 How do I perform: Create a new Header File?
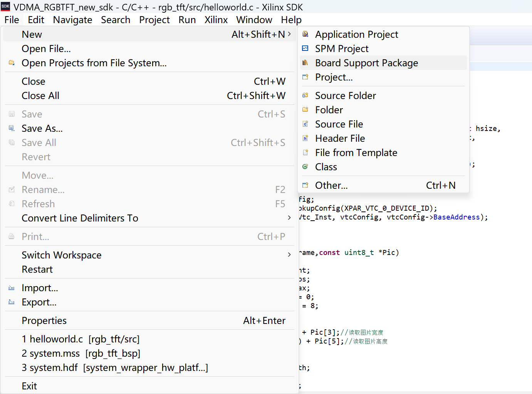(383, 138)
